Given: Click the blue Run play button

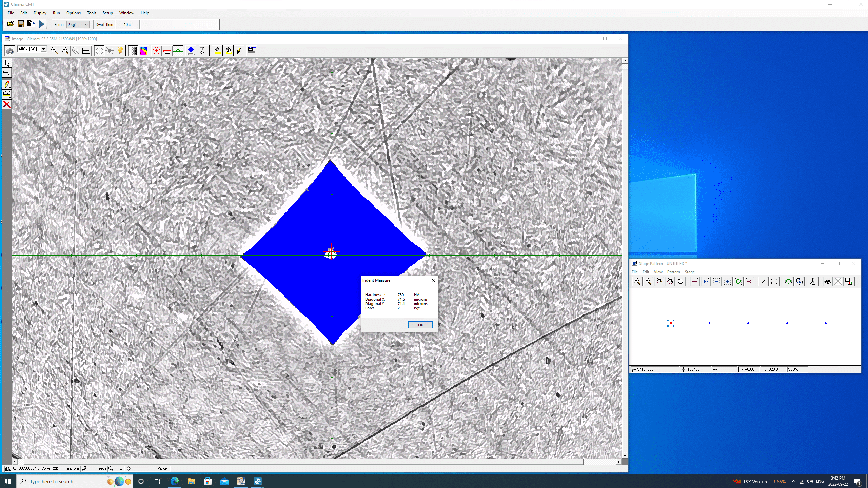Looking at the screenshot, I should point(42,24).
